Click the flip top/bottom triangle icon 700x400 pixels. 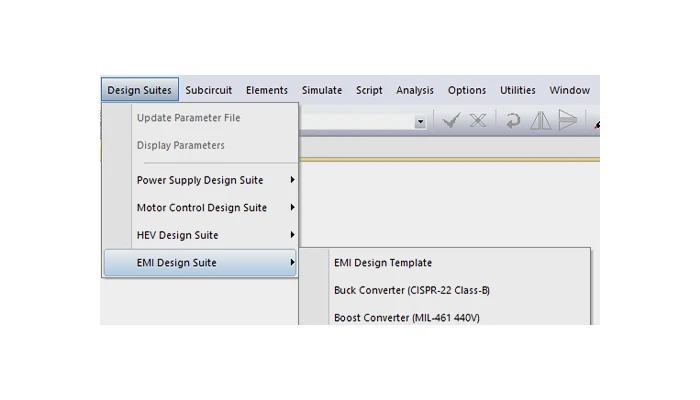pos(568,120)
